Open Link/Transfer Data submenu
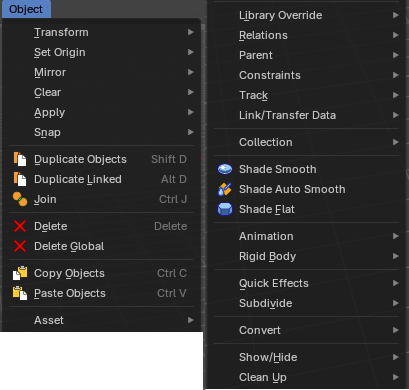409x390 pixels. pos(306,115)
